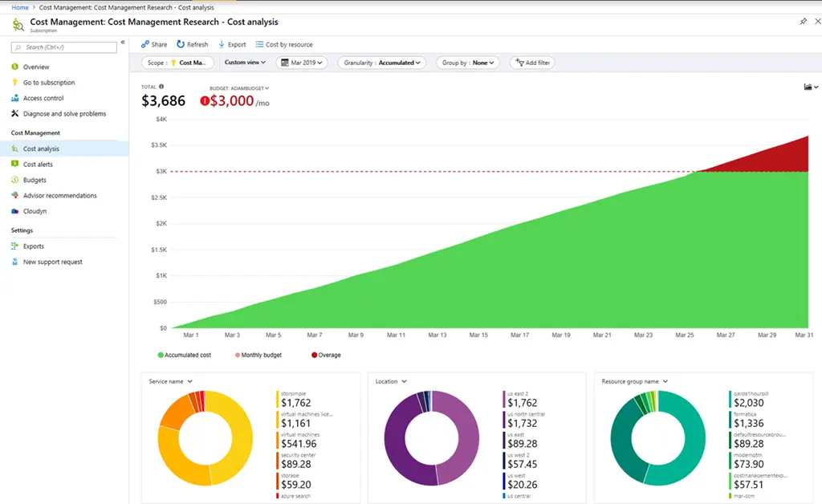Click the Cost Management header icon
Image resolution: width=822 pixels, height=504 pixels.
point(18,25)
